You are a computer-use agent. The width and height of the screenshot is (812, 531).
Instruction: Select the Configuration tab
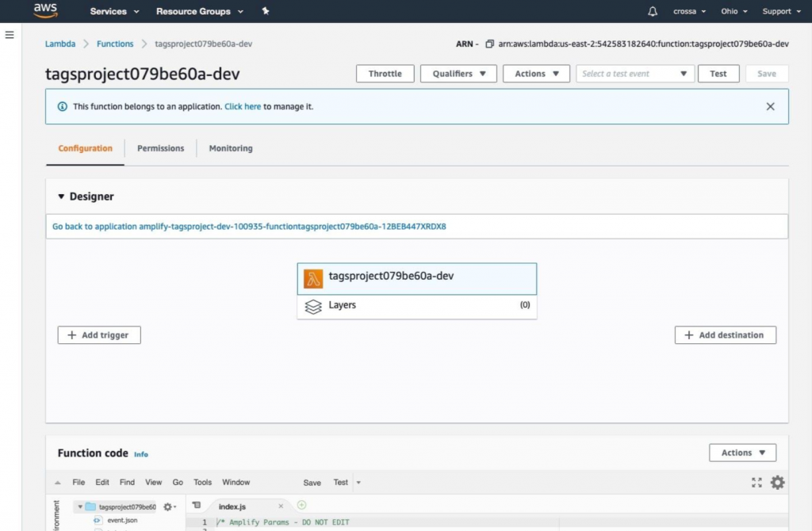(85, 148)
